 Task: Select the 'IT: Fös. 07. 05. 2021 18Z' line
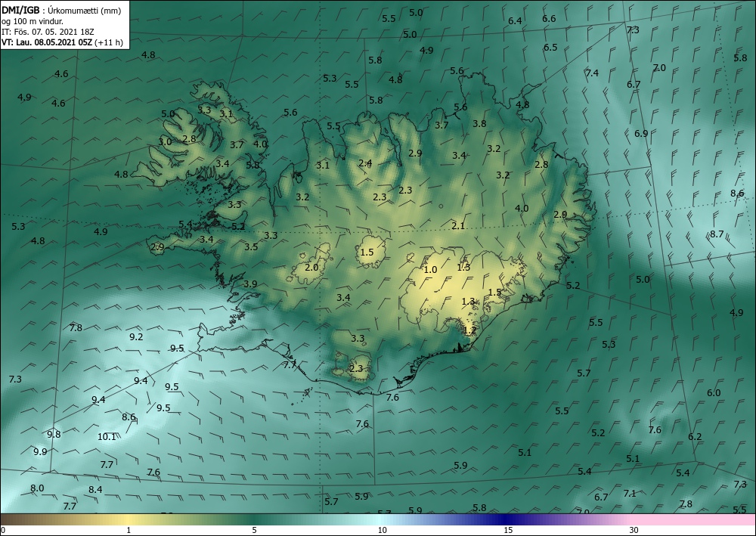[x=48, y=32]
